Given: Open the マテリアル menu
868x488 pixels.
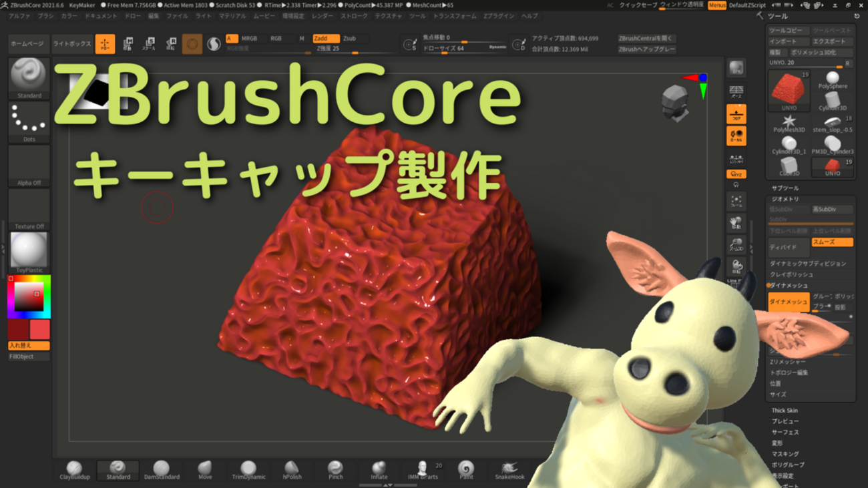Looking at the screenshot, I should [232, 16].
